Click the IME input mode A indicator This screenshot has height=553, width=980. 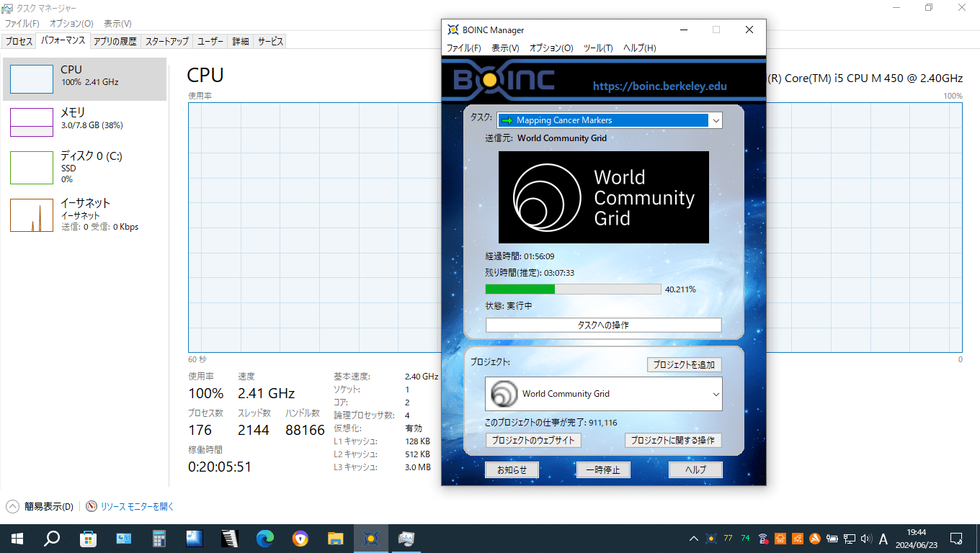click(x=883, y=538)
